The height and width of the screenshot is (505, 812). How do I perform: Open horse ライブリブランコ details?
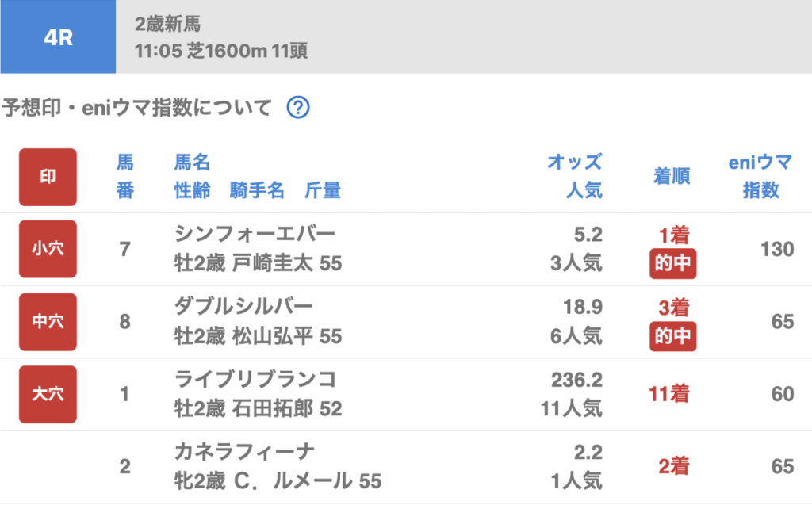[x=255, y=379]
